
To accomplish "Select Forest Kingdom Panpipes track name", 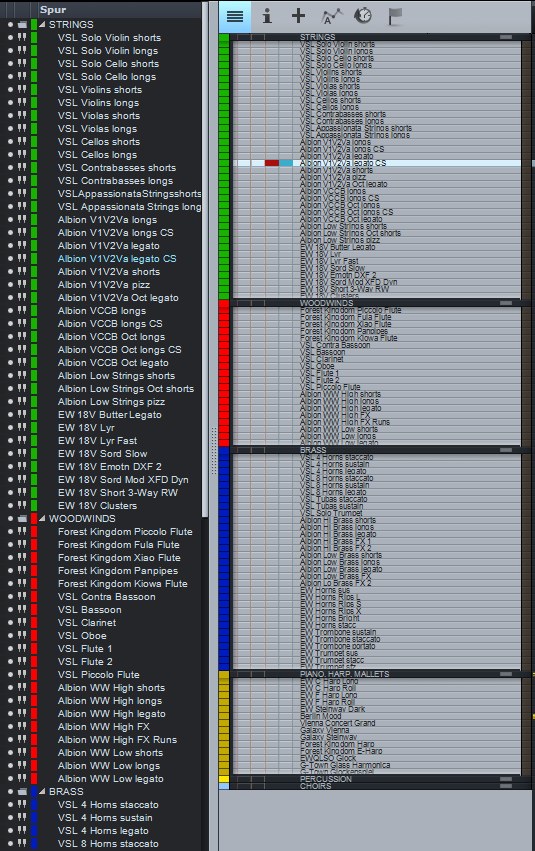I will [x=118, y=570].
